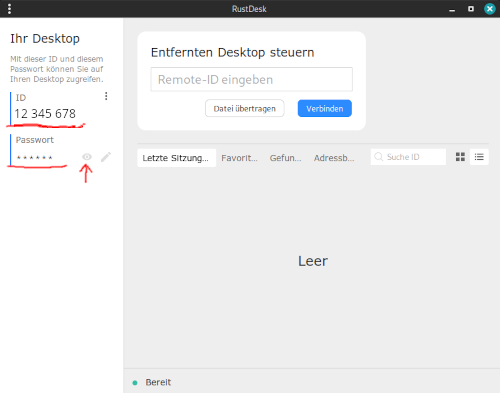Focus the Suche ID search field

408,157
